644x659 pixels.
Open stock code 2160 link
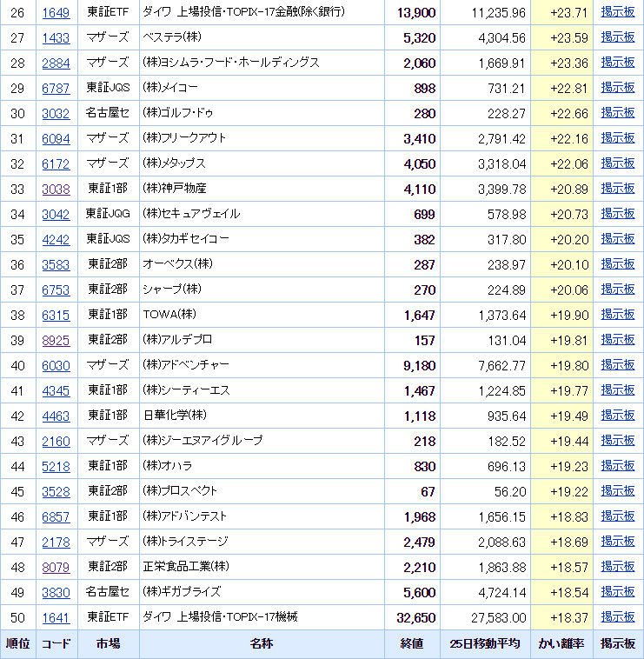coord(56,442)
